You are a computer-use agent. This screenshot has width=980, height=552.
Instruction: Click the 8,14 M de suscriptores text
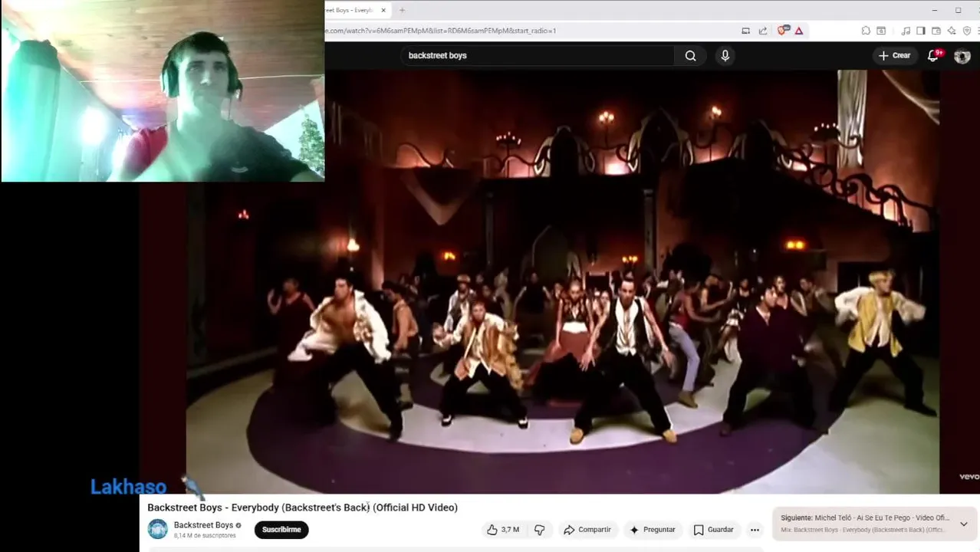[205, 535]
